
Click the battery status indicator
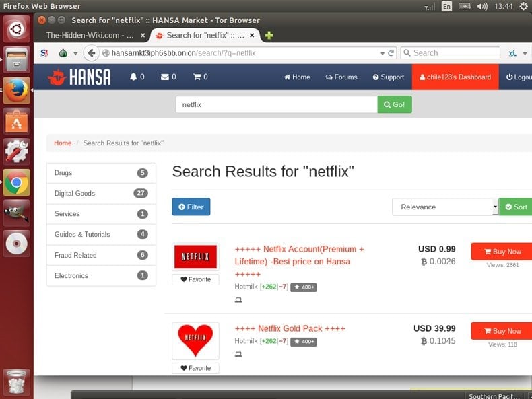click(465, 6)
